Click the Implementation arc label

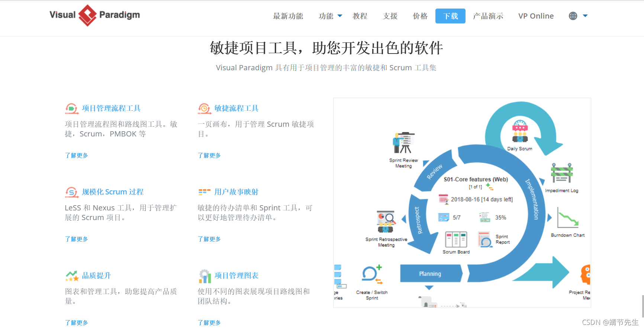point(532,199)
